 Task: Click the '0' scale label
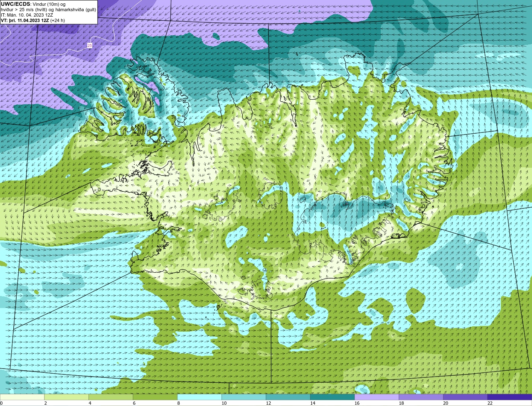[x=1, y=403]
